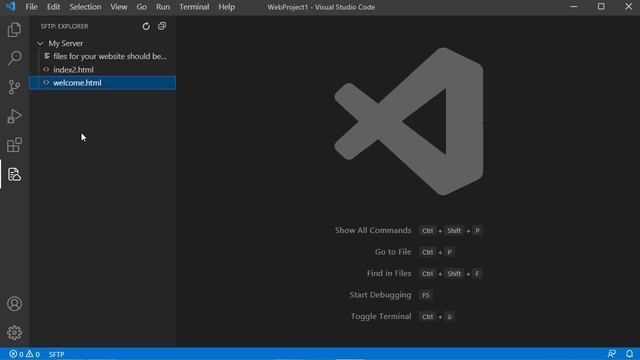Select the welcome.html file

[x=102, y=83]
